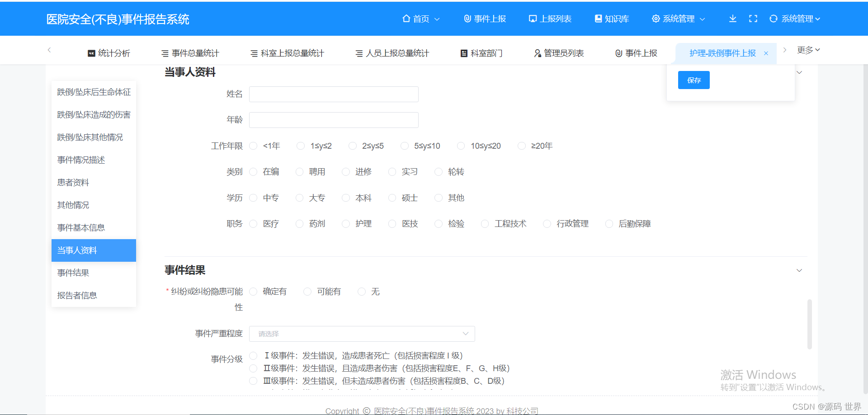Open the 事件严重程度 dropdown

(x=362, y=334)
